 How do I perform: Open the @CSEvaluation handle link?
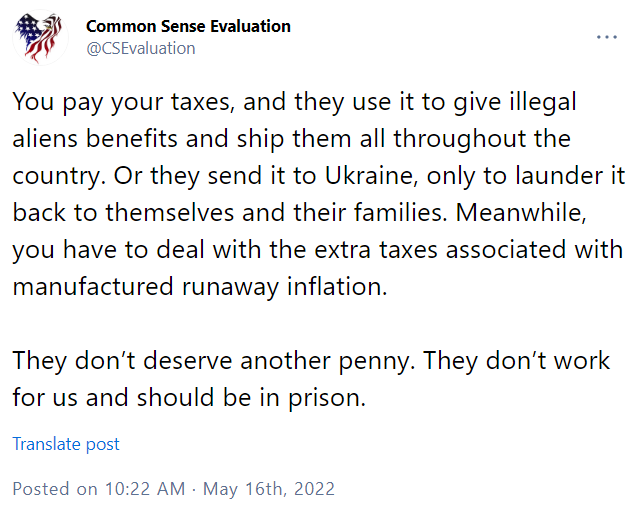(x=141, y=48)
